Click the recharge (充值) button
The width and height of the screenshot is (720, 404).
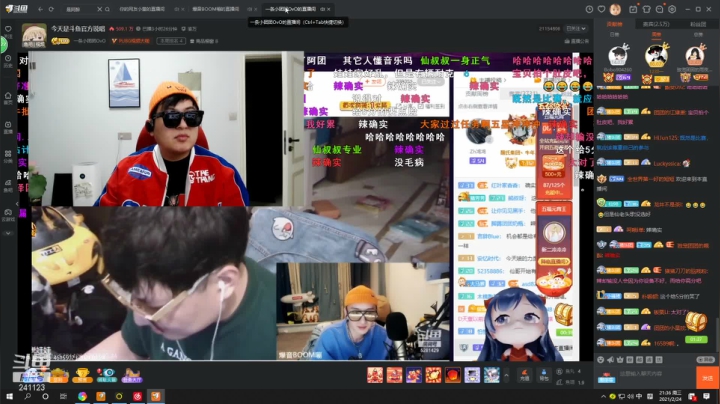point(524,375)
